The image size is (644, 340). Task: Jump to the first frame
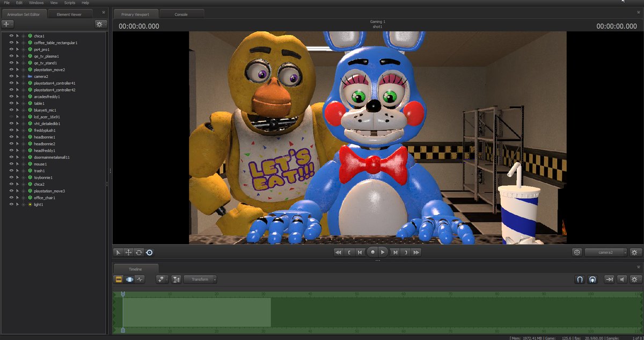coord(338,252)
